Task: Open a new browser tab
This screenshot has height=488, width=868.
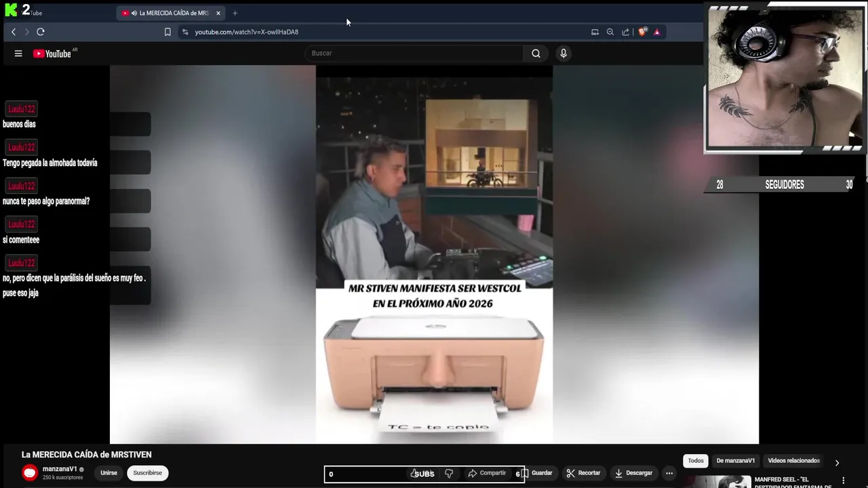Action: click(x=235, y=13)
